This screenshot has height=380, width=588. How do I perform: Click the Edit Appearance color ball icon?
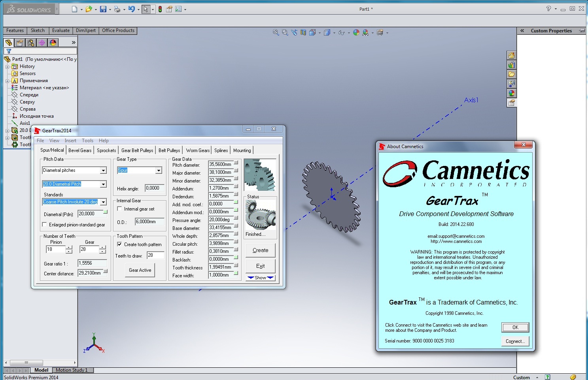point(356,32)
